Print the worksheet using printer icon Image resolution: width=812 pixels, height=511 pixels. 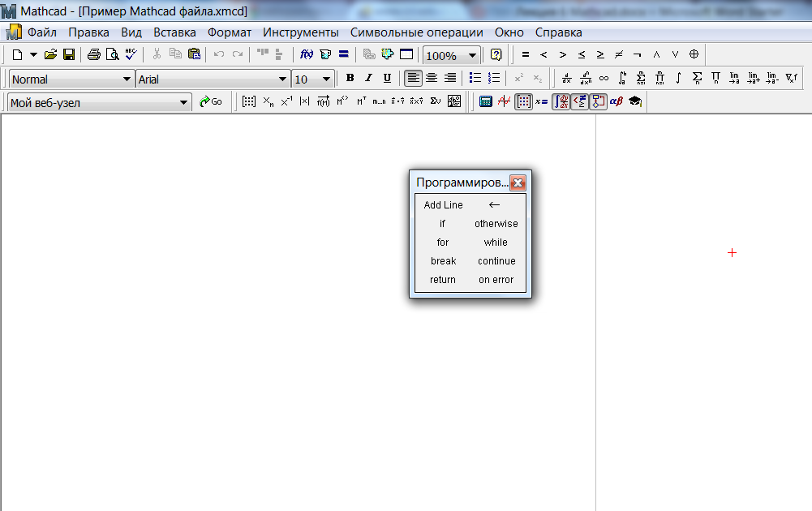pyautogui.click(x=94, y=54)
